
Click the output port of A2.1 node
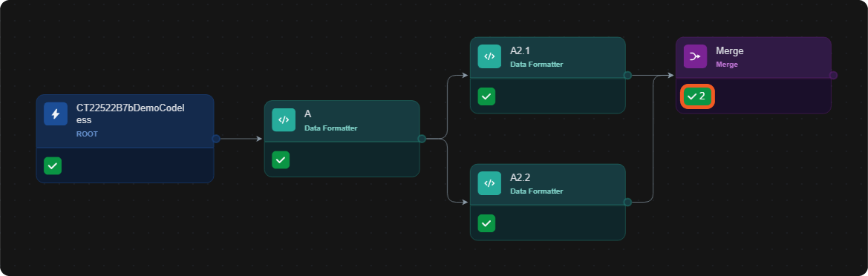pyautogui.click(x=627, y=75)
